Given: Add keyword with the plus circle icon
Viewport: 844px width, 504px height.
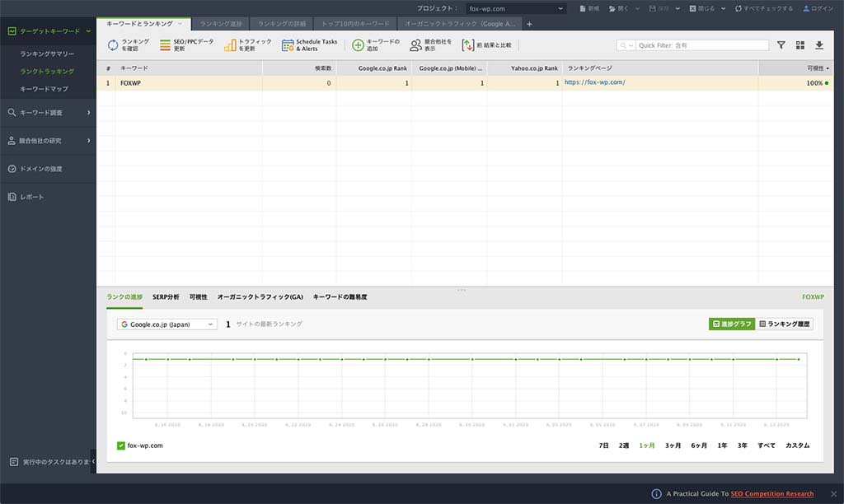Looking at the screenshot, I should [x=358, y=45].
